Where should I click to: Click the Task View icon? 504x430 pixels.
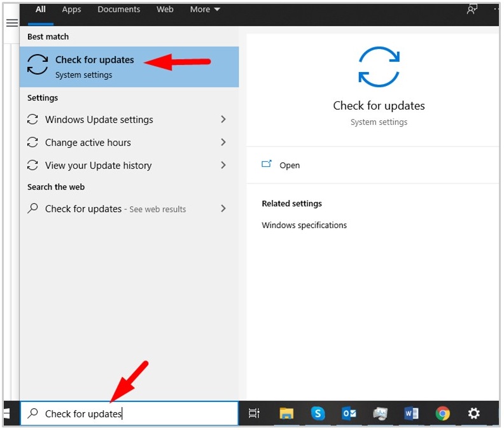click(254, 413)
